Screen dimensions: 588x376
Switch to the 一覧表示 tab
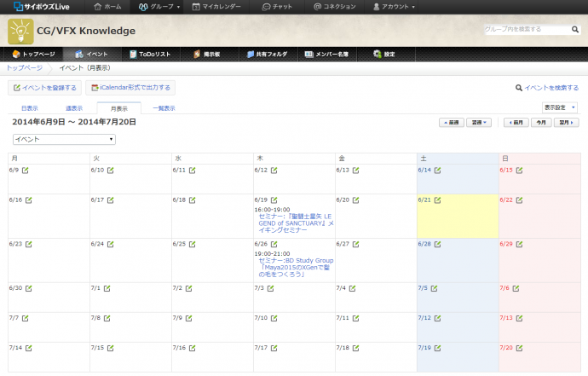point(164,108)
